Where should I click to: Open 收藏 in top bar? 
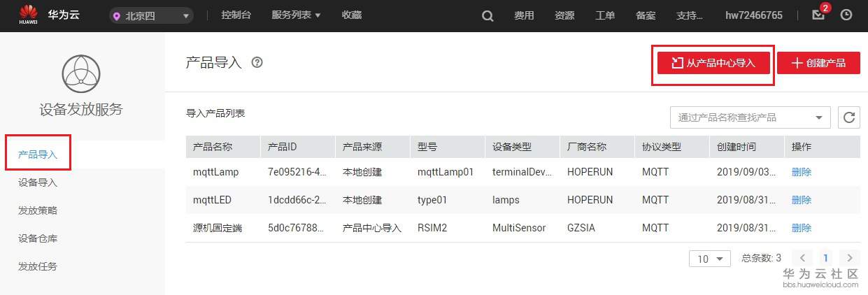352,15
